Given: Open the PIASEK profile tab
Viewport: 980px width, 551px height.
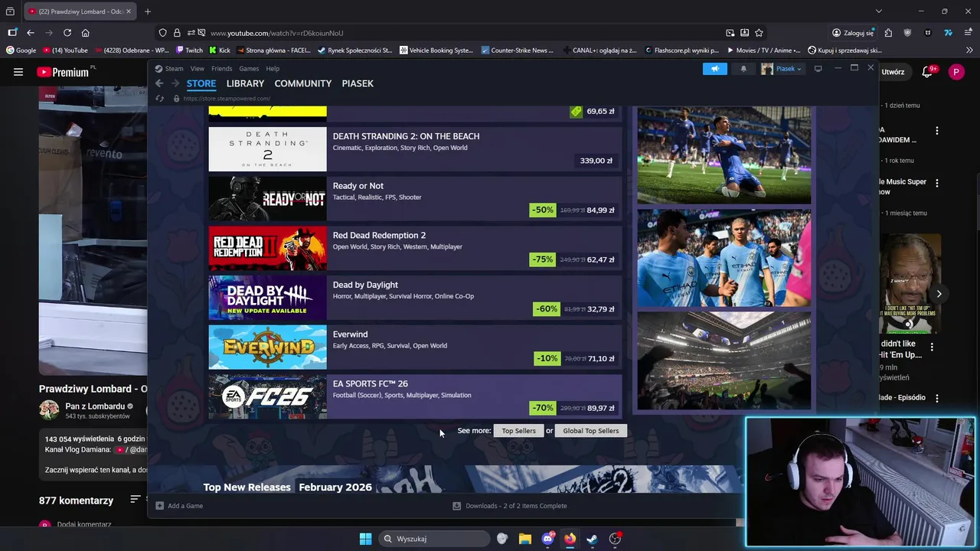Looking at the screenshot, I should click(358, 83).
